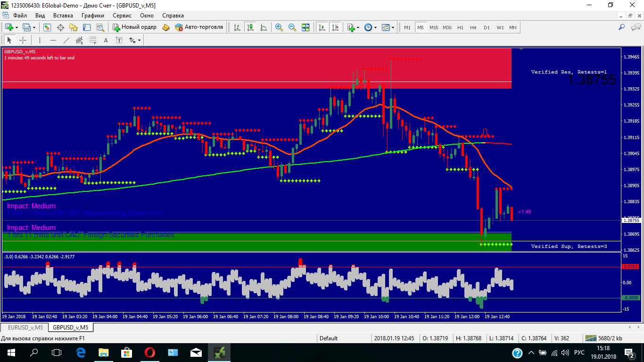The image size is (644, 362).
Task: Toggle the chart auto-scroll button
Action: coord(322,27)
